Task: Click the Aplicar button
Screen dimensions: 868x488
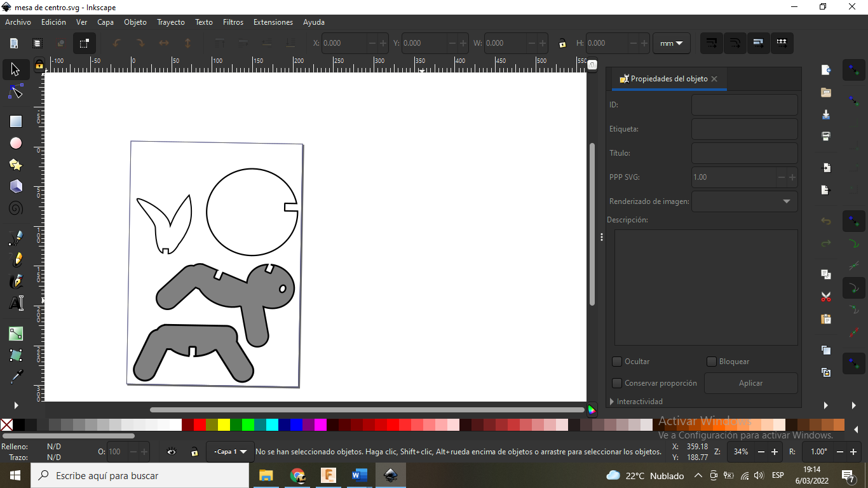Action: coord(750,383)
